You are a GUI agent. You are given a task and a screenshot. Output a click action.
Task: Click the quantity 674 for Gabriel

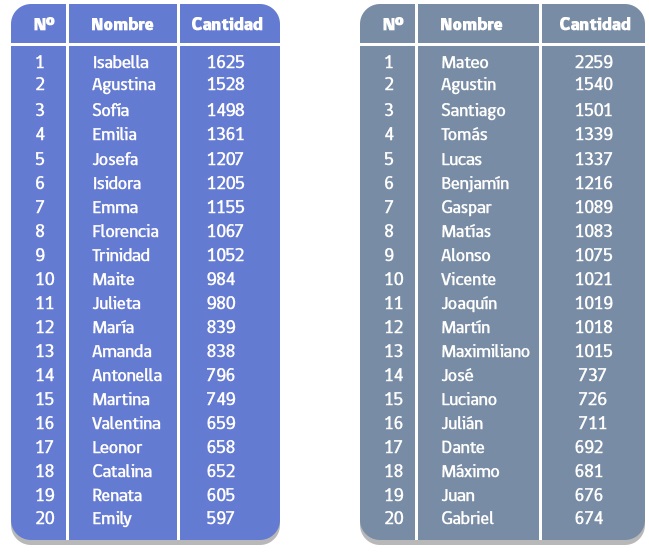coord(589,518)
